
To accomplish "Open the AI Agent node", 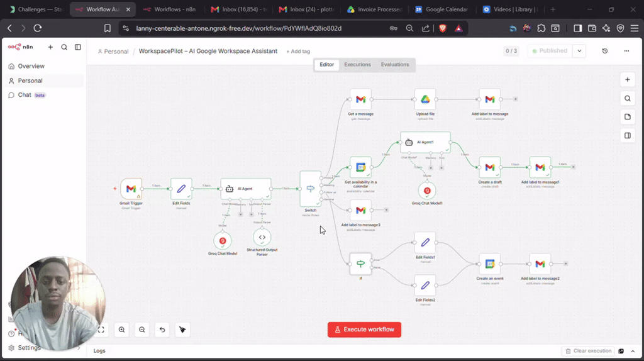I will tap(246, 189).
